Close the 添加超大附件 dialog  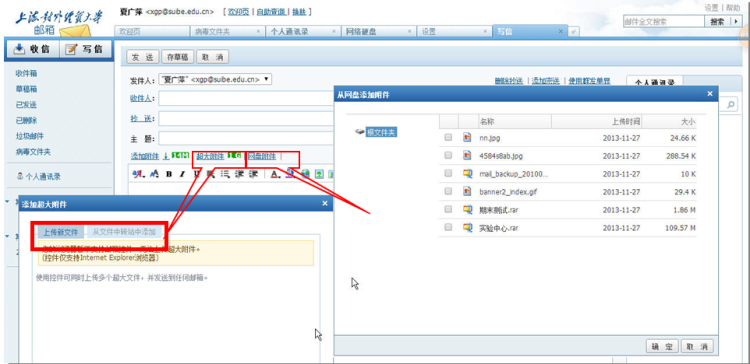(x=325, y=204)
